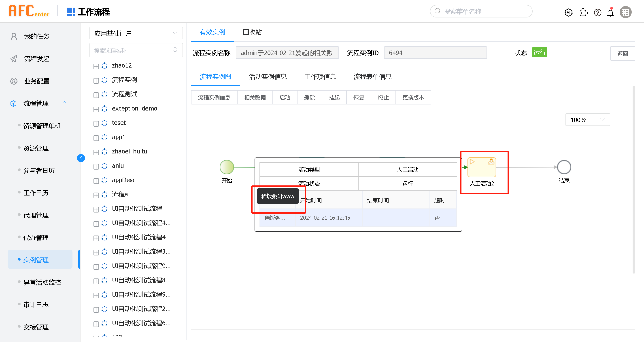Click the magnifier in the process search box
The height and width of the screenshot is (342, 644).
pyautogui.click(x=175, y=50)
